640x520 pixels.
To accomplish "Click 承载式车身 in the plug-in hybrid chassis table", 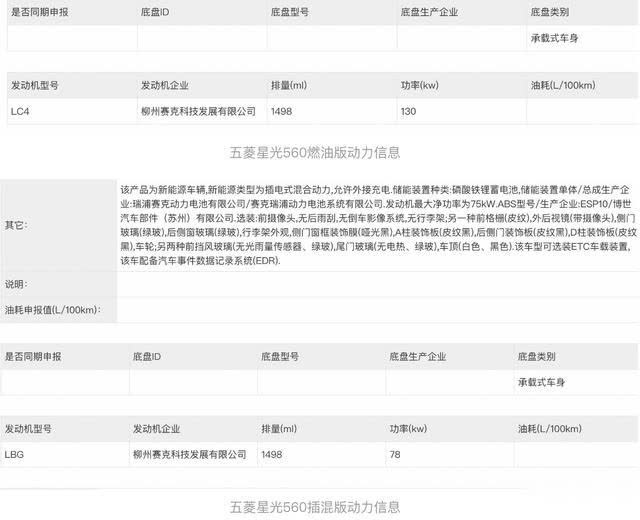I will (541, 382).
